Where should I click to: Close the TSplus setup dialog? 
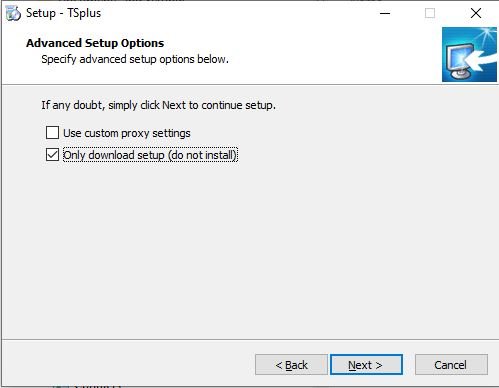[x=476, y=13]
